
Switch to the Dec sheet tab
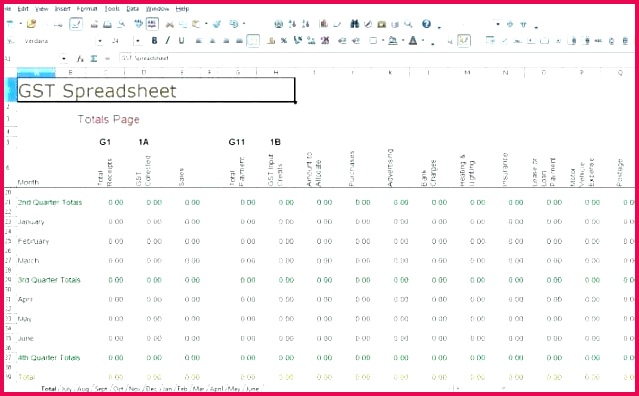(x=151, y=389)
